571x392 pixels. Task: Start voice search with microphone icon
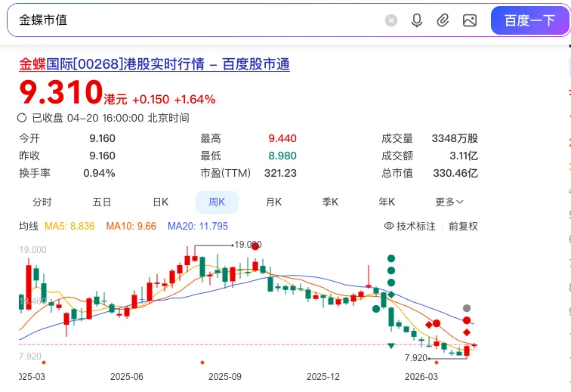click(x=417, y=20)
